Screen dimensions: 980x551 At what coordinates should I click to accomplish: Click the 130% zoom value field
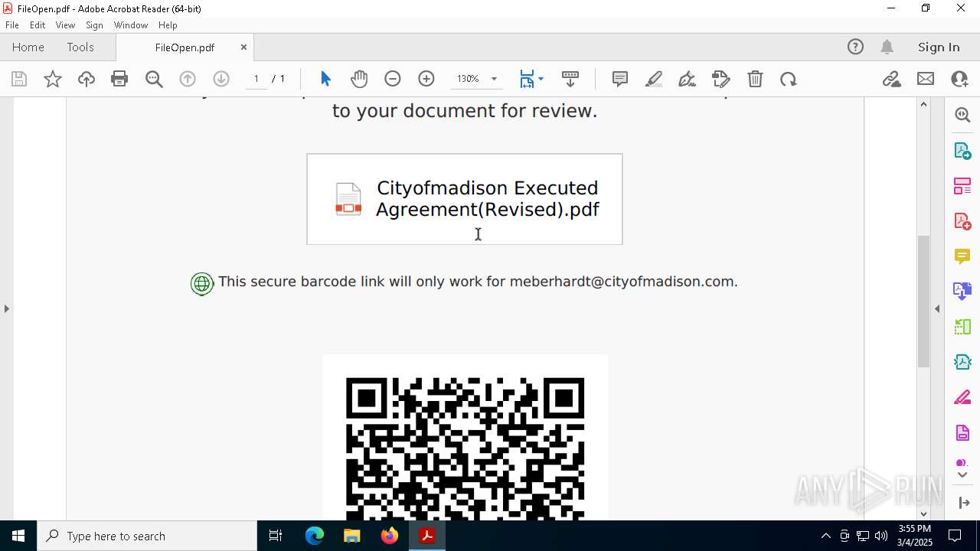(468, 79)
